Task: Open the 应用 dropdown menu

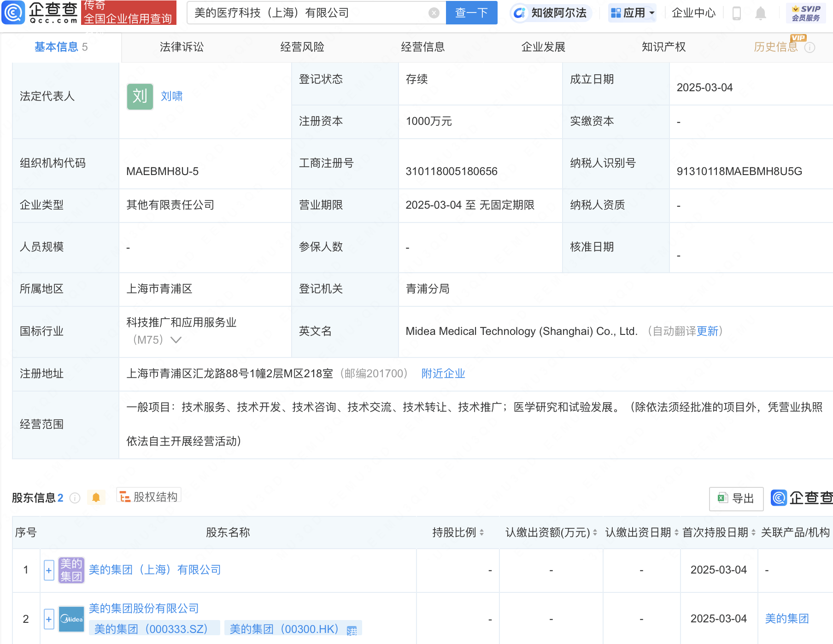Action: (x=632, y=13)
